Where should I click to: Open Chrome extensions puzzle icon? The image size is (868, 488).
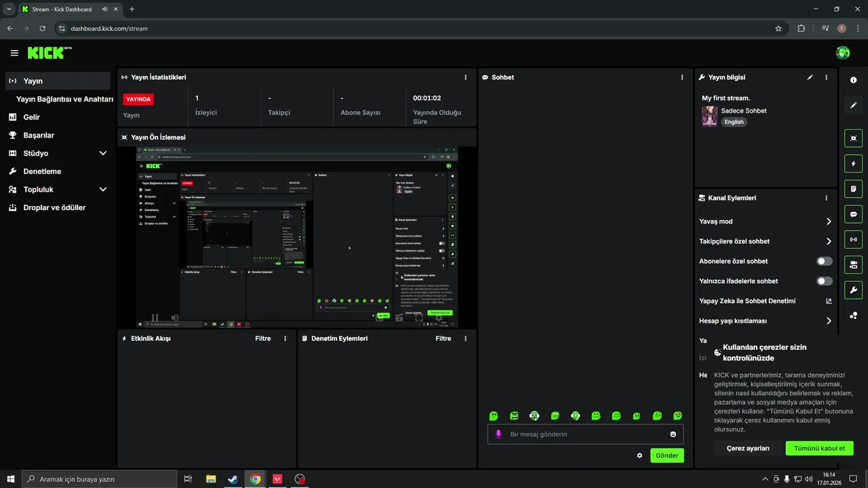pos(802,28)
